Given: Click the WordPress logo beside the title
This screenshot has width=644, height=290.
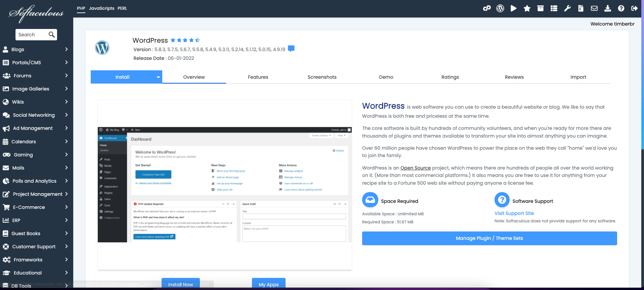Looking at the screenshot, I should [x=102, y=48].
